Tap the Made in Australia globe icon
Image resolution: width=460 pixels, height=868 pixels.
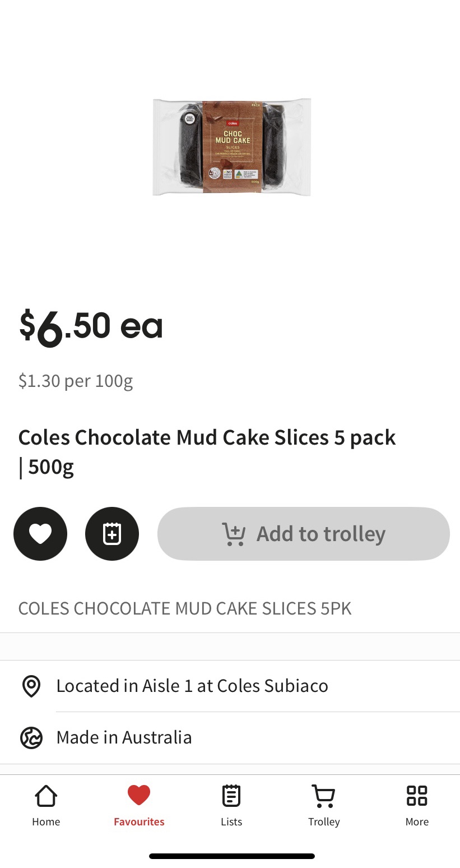point(31,738)
